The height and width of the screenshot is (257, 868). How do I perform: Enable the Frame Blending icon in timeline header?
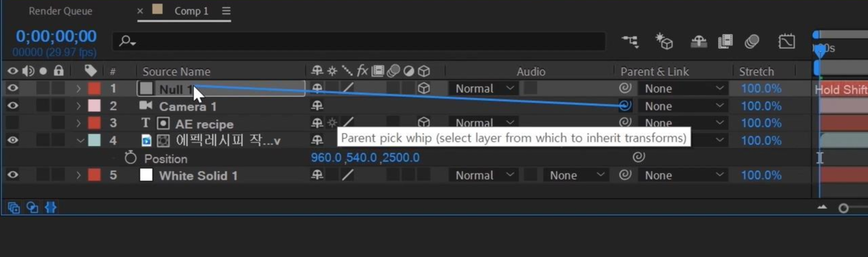point(725,41)
